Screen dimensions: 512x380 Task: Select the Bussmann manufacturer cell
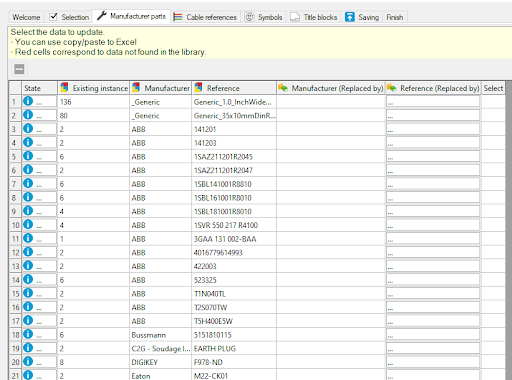coord(161,335)
